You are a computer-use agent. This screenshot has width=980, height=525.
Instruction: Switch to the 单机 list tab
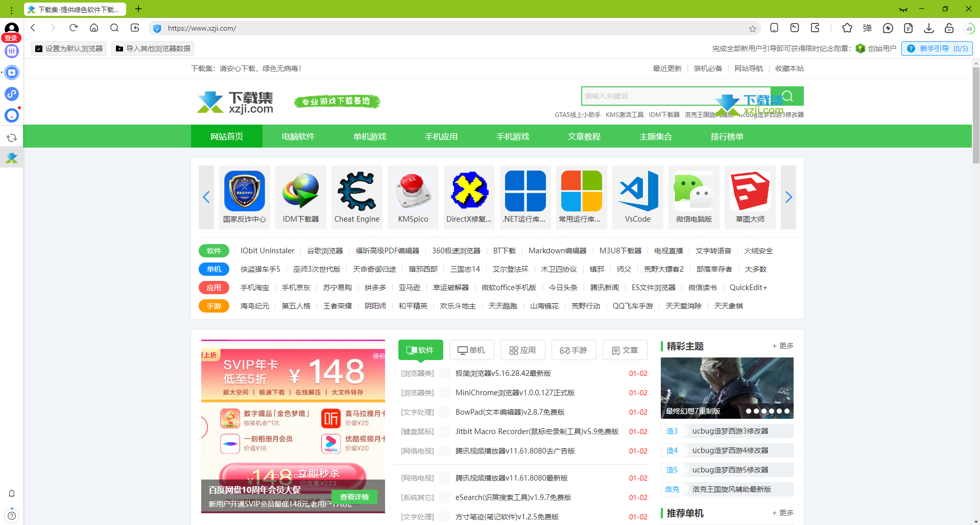tap(471, 350)
